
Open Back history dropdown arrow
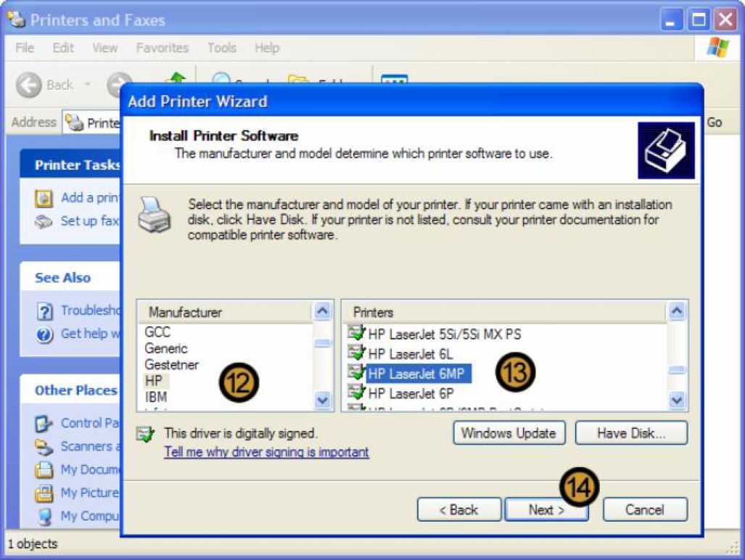[88, 85]
